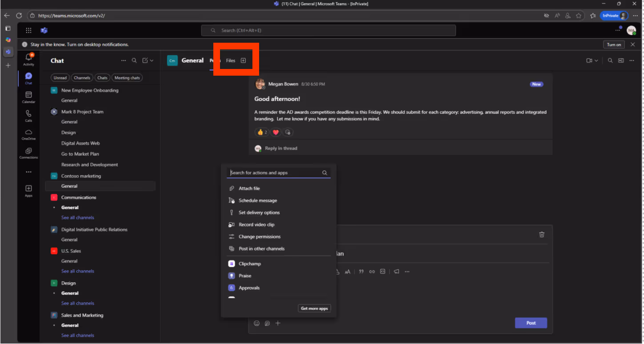The image size is (644, 344).
Task: Open chat list more options ellipsis
Action: pos(124,61)
